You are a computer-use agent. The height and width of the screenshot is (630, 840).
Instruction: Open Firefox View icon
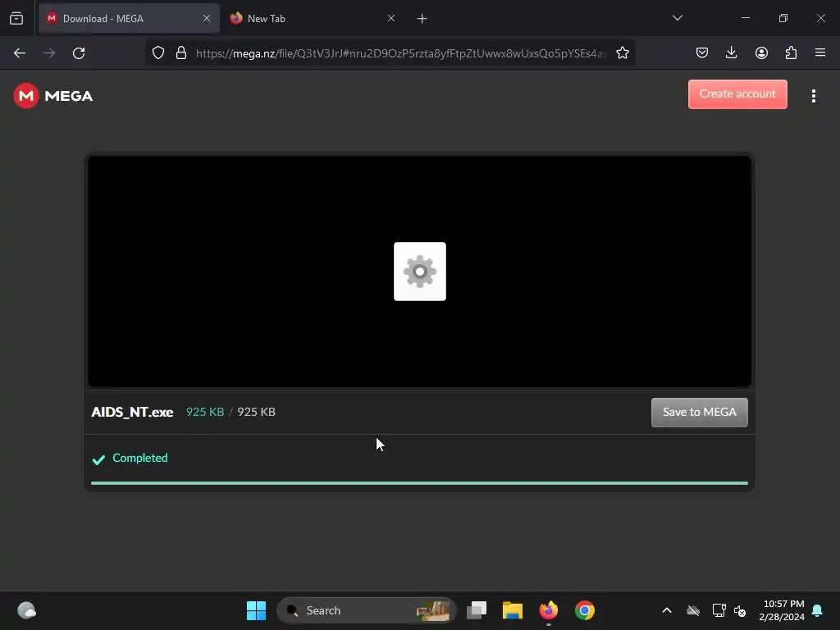[x=16, y=19]
